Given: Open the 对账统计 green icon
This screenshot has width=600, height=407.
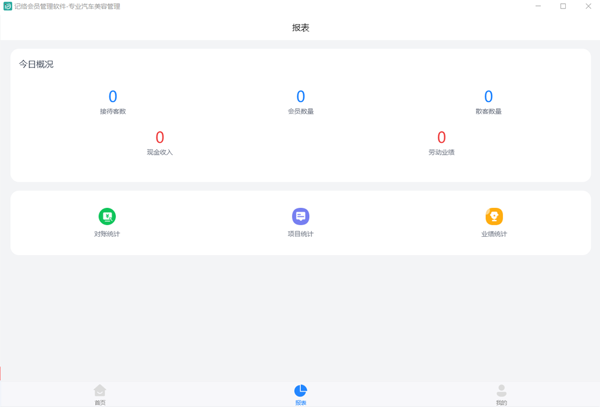Looking at the screenshot, I should pos(107,216).
